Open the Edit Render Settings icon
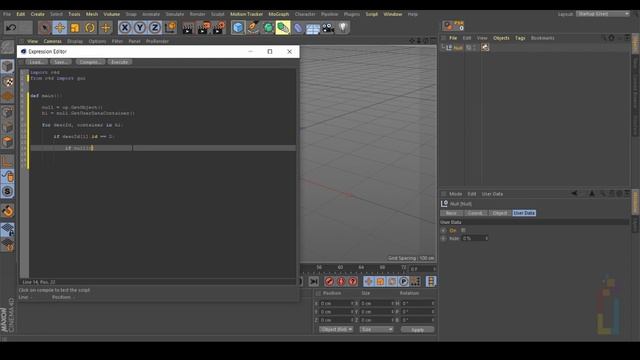 [x=219, y=28]
